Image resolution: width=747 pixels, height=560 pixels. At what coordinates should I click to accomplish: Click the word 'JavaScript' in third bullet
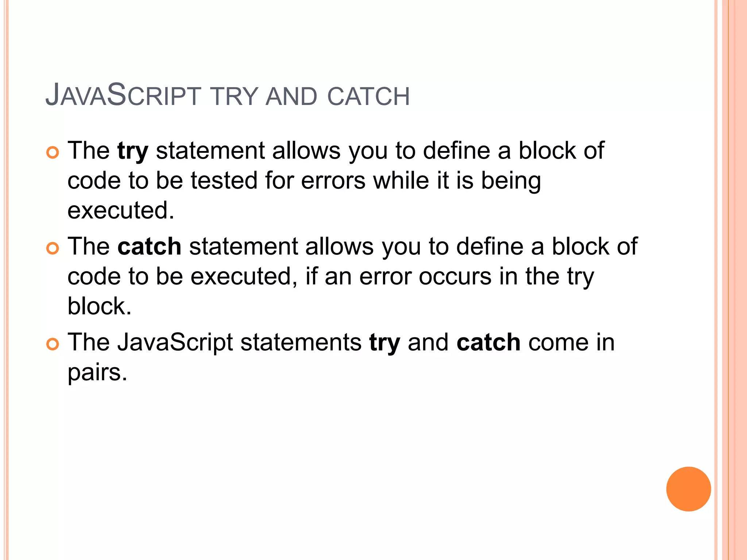(175, 343)
